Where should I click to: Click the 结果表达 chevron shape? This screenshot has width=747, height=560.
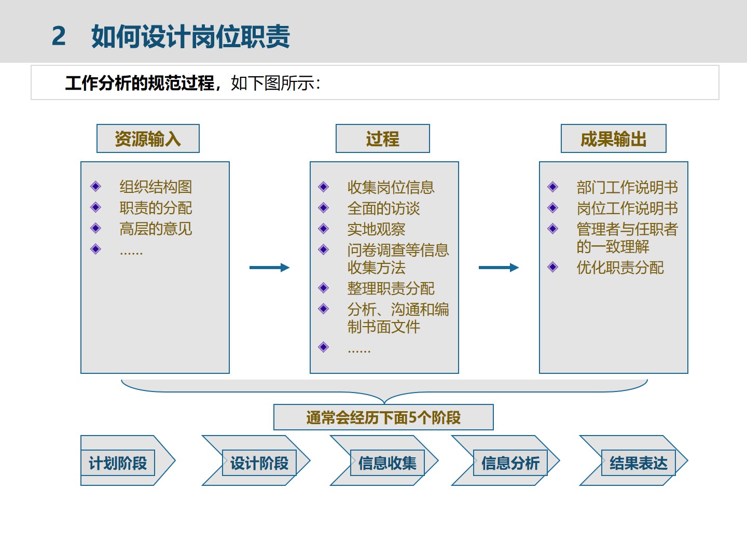tap(633, 460)
